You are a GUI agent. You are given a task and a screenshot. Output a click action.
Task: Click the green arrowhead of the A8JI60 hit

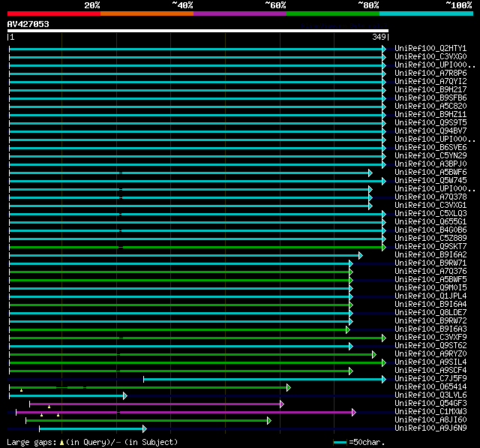click(x=268, y=420)
